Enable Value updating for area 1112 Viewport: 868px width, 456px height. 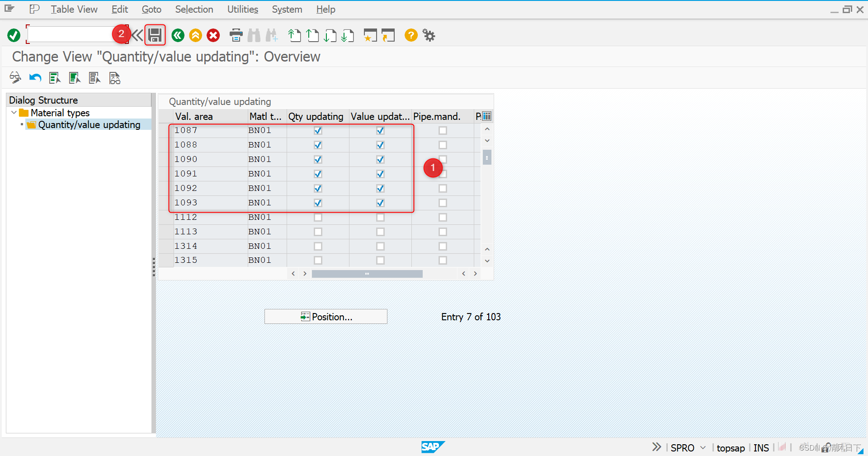[380, 217]
